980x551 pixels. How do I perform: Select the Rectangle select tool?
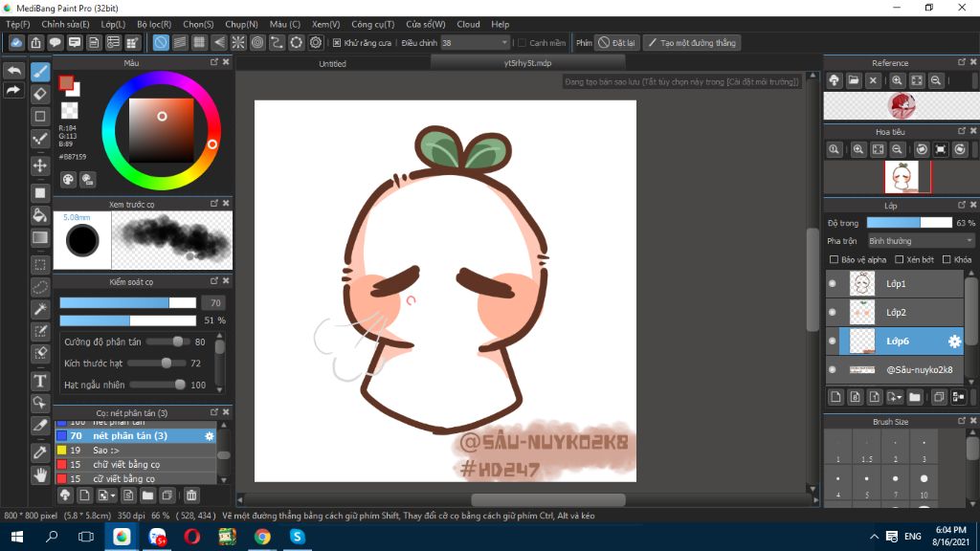pyautogui.click(x=40, y=264)
